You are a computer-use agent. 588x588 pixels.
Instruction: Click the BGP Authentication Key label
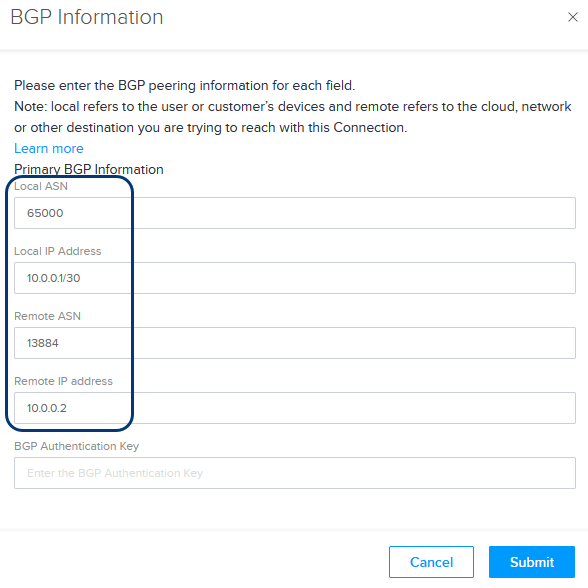point(76,446)
